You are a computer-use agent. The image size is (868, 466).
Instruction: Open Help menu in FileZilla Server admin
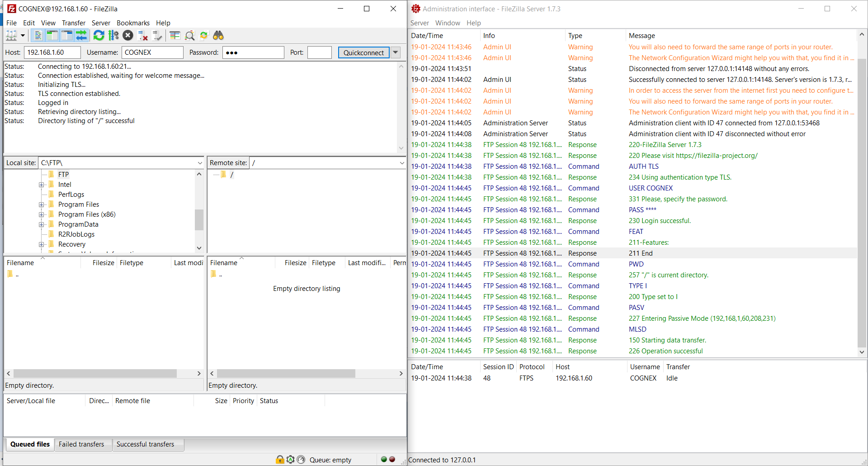click(474, 23)
